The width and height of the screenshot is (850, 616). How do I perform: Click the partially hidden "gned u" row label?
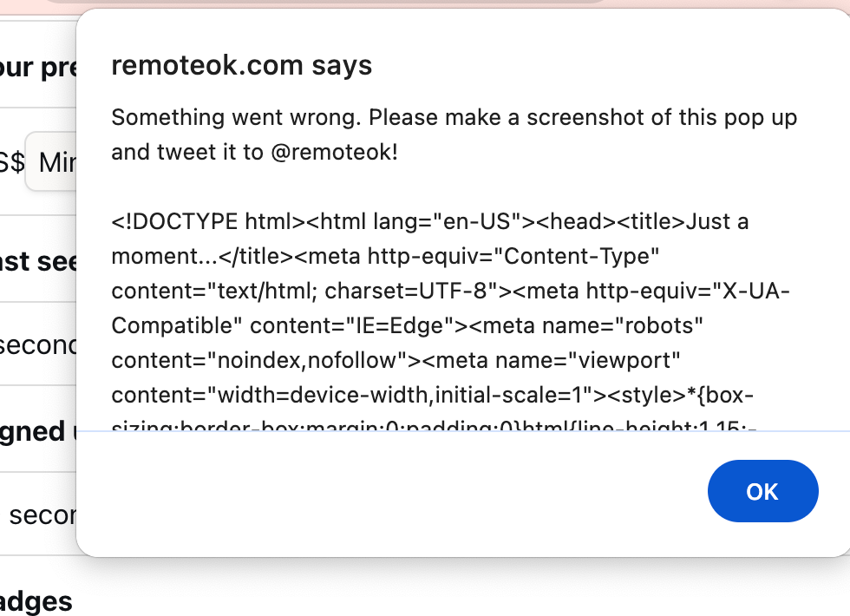point(33,431)
